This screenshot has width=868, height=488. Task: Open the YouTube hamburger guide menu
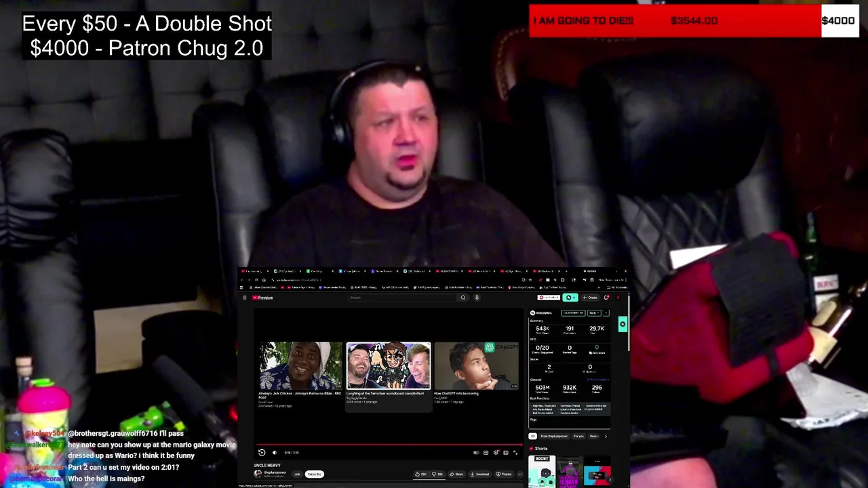244,298
